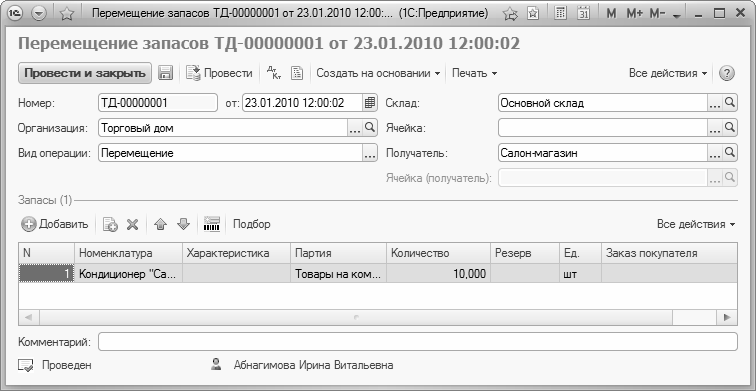The image size is (756, 391).
Task: Open Организация magnifier icon
Action: click(x=370, y=128)
